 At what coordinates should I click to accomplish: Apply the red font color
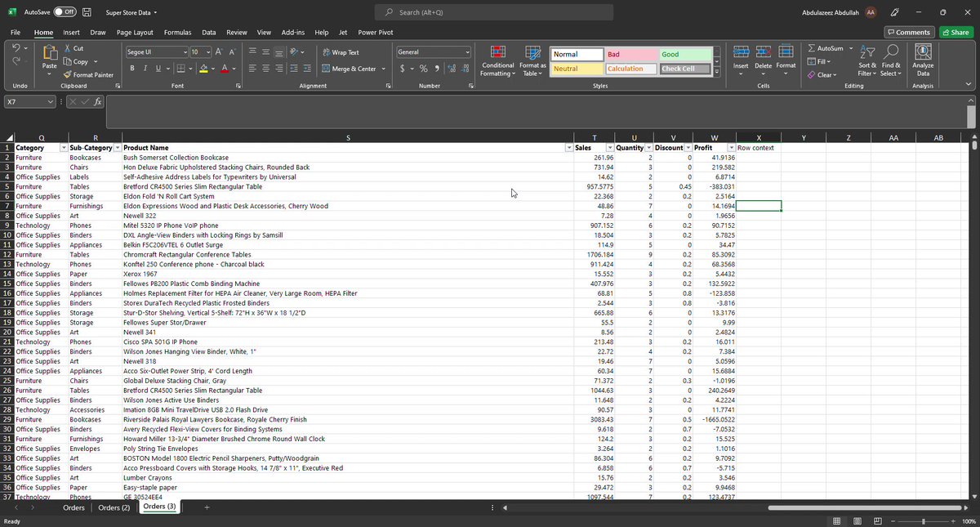point(224,69)
